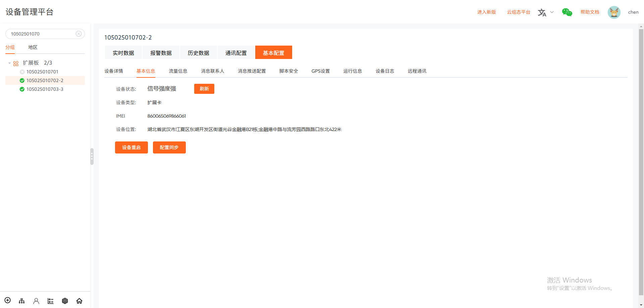Click the page vertical scrollbar thumb
Screen dimensions: 644x308
(641, 163)
